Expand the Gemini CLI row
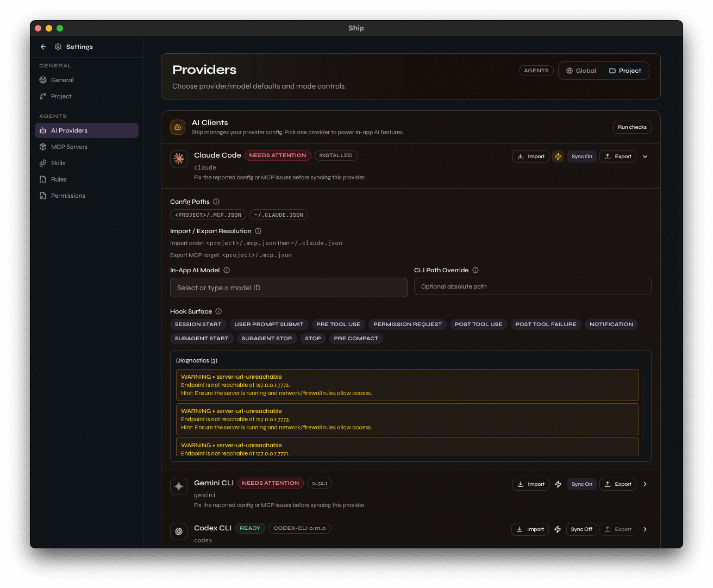 (x=645, y=484)
